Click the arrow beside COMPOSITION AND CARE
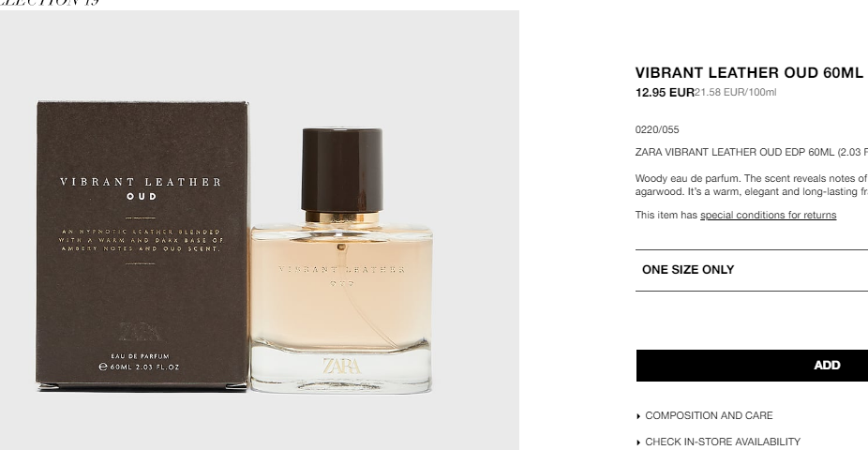The height and width of the screenshot is (450, 868). (639, 416)
